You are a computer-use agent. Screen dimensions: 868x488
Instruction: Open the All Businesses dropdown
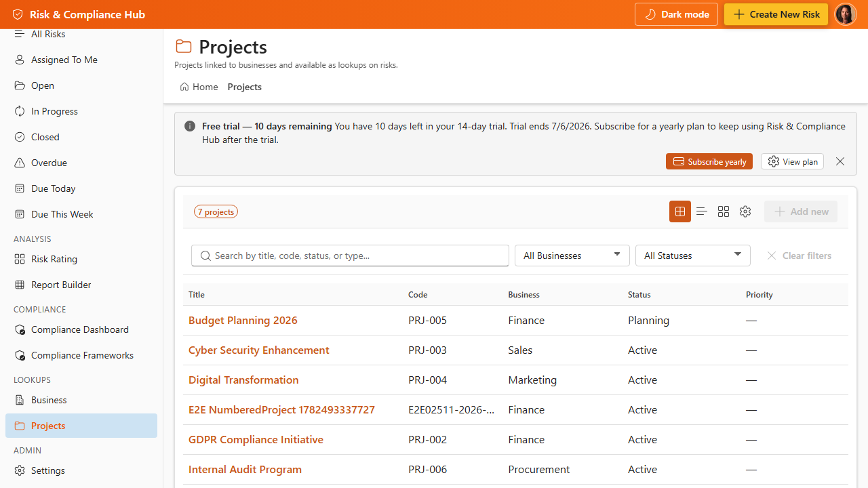point(572,256)
